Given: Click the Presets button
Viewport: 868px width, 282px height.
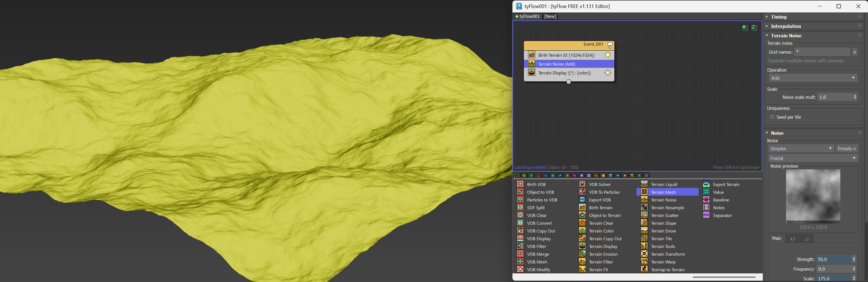Looking at the screenshot, I should pos(846,149).
